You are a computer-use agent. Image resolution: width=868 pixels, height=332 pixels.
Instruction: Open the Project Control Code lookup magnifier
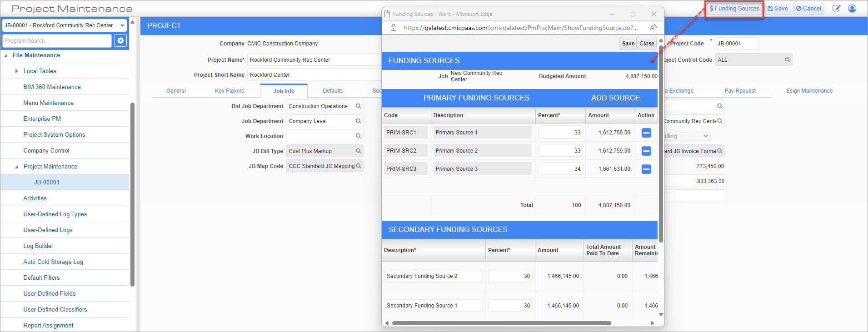[x=788, y=59]
